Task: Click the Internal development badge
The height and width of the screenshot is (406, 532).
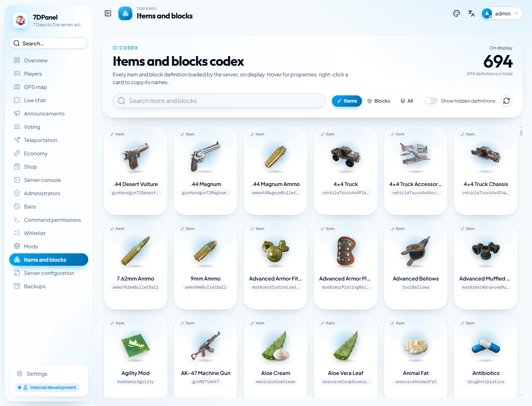Action: tap(47, 388)
